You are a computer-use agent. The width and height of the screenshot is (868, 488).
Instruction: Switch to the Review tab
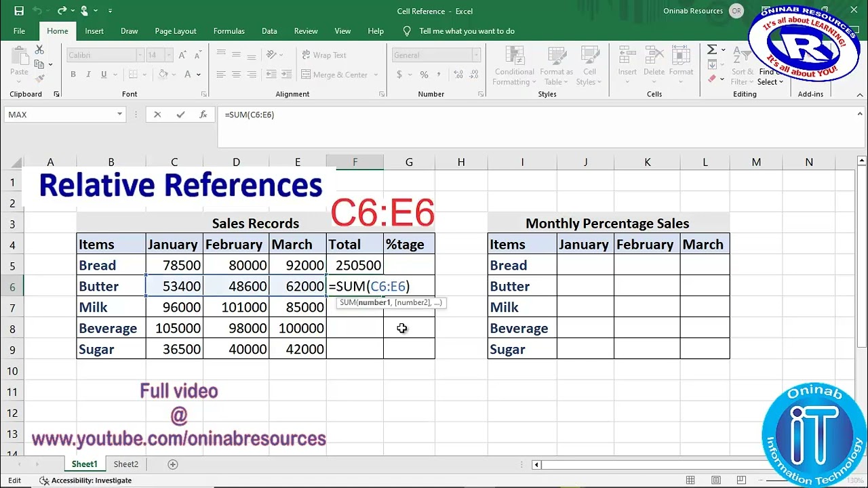[306, 31]
